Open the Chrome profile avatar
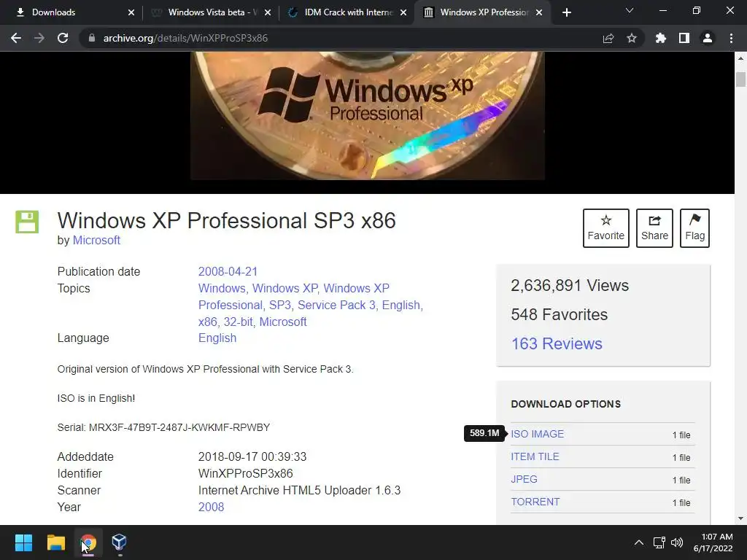This screenshot has width=747, height=560. tap(708, 38)
